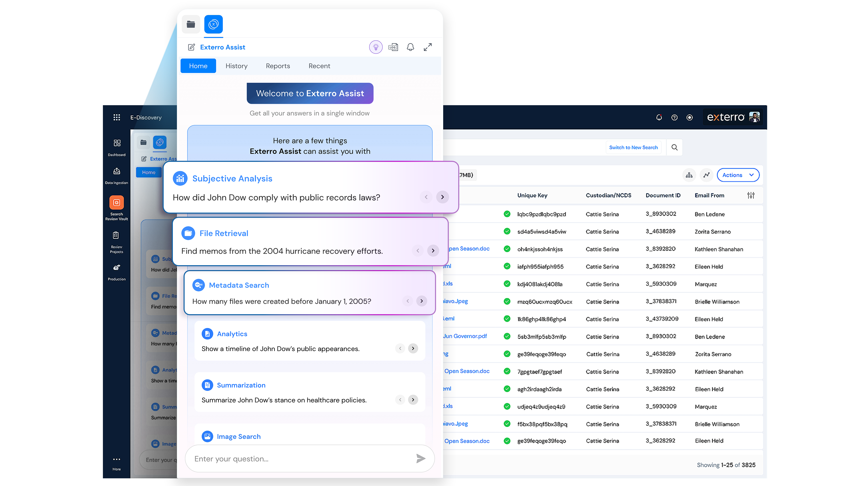The height and width of the screenshot is (486, 868).
Task: Show next Metadata Search example prompt
Action: coord(421,301)
